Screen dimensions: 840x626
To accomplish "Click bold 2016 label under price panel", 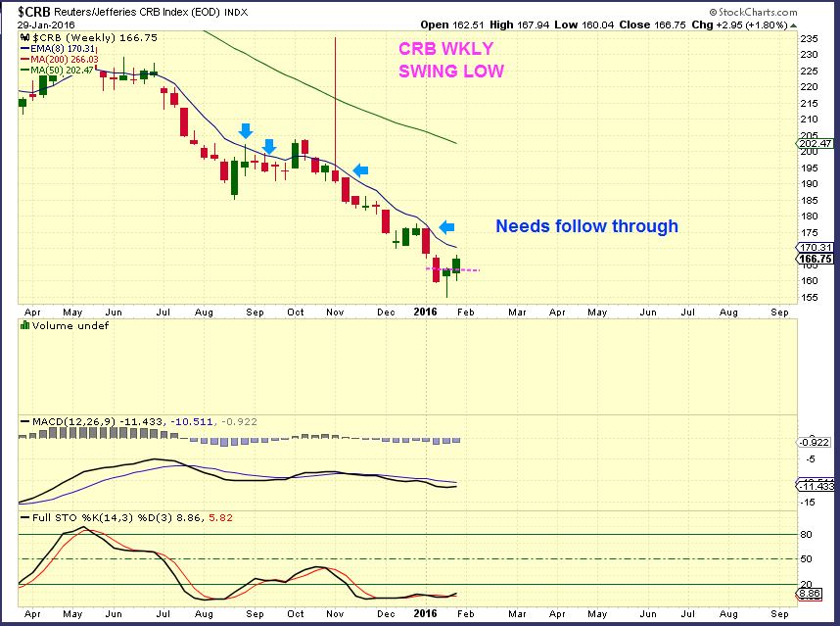I will (425, 312).
